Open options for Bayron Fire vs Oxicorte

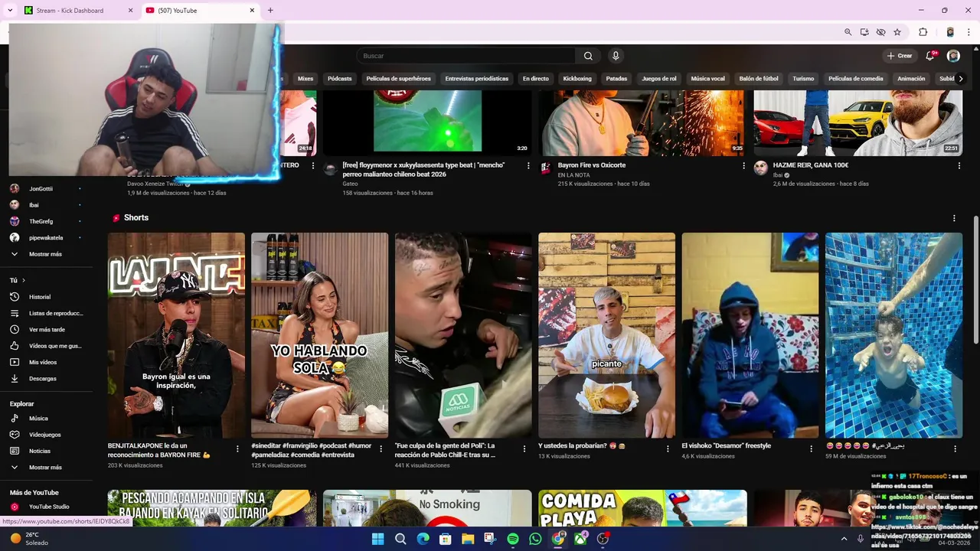pyautogui.click(x=743, y=165)
